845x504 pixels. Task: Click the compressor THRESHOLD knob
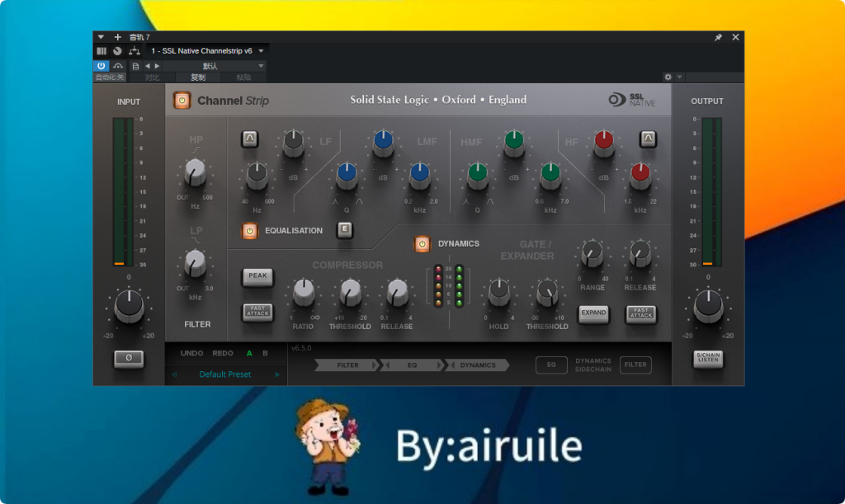[350, 293]
